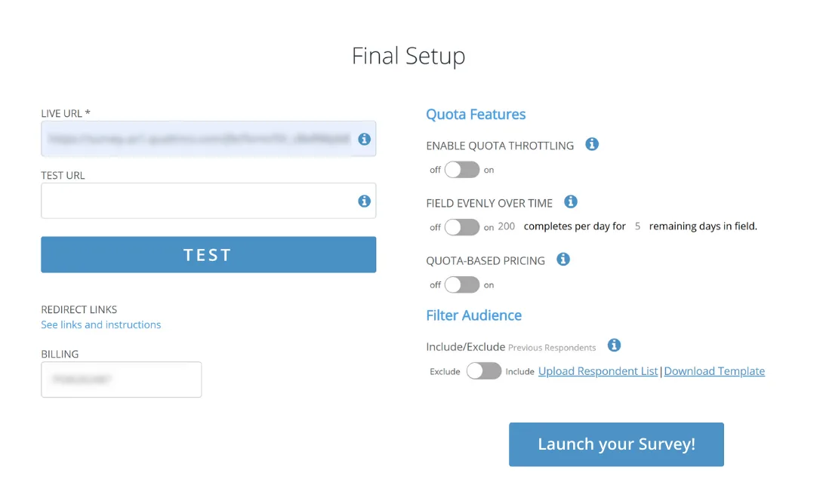View info for Include/Exclude Previous Respondents
Image resolution: width=823 pixels, height=504 pixels.
(x=614, y=346)
